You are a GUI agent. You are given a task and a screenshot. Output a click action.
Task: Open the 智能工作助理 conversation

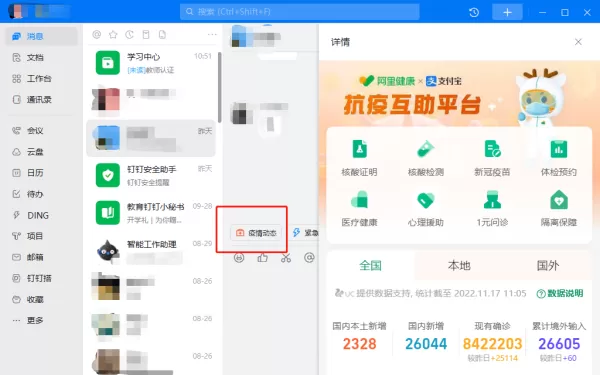point(151,250)
